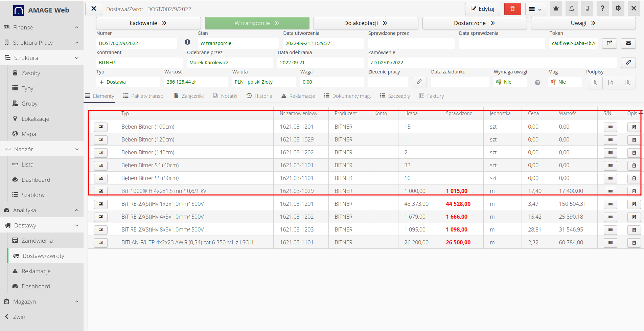Open notifications bell icon
644x331 pixels.
point(572,9)
